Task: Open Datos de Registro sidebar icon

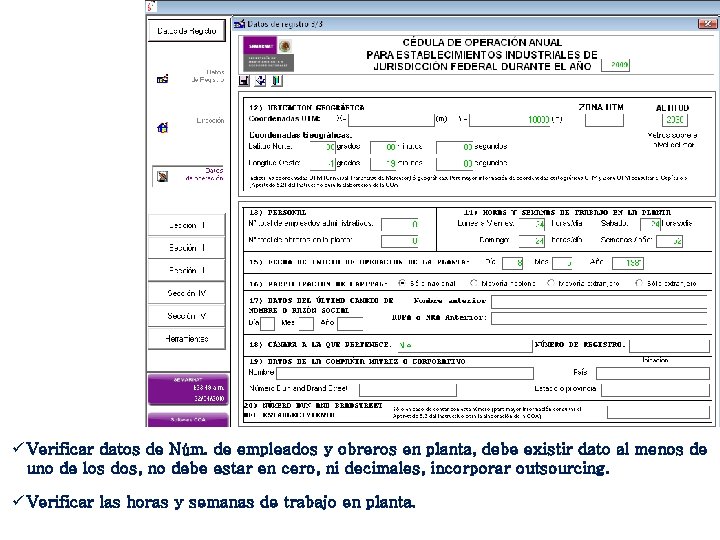Action: 163,79
